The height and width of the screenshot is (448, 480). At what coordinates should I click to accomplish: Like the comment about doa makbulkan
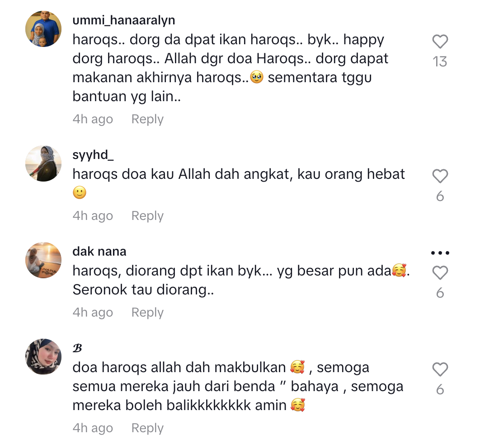pos(440,369)
